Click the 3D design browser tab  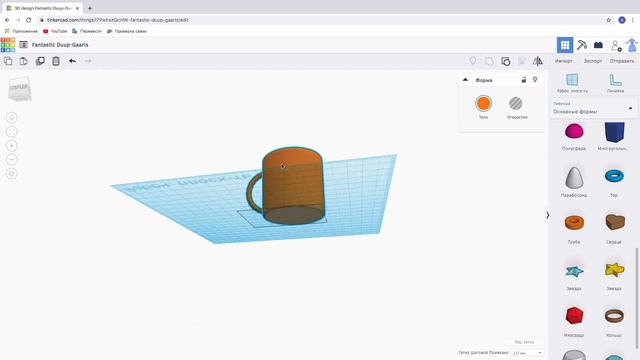(x=42, y=8)
